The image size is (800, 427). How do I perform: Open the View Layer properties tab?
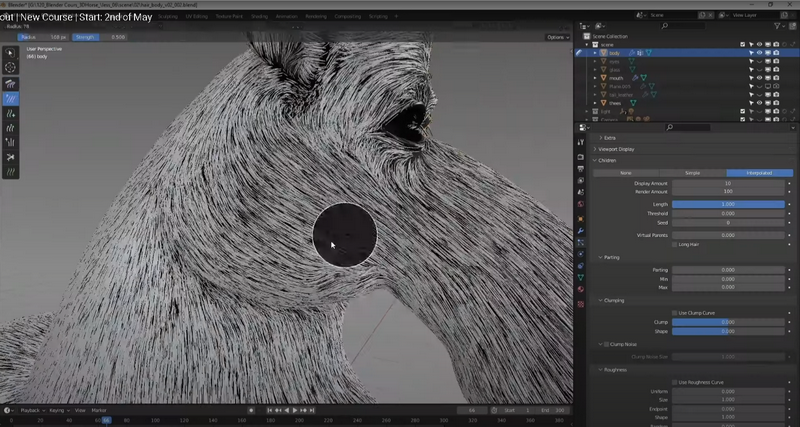pyautogui.click(x=581, y=180)
